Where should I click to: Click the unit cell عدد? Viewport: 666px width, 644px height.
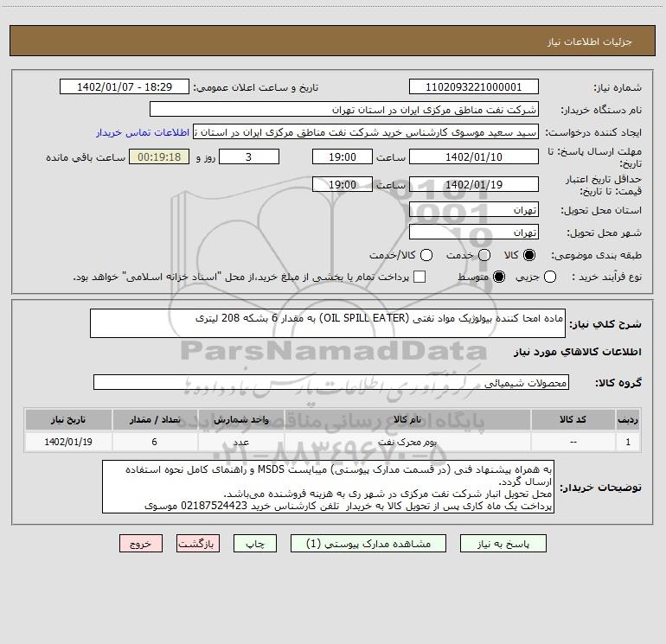[x=240, y=442]
